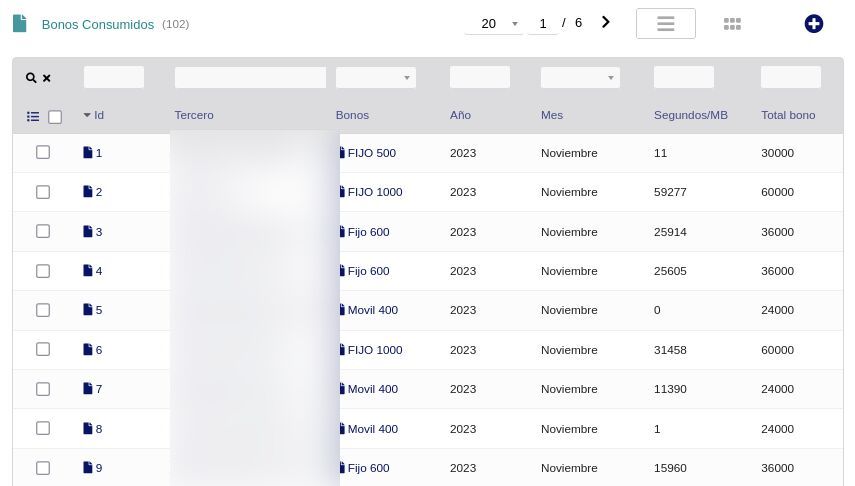Check the checkbox for row 1
The width and height of the screenshot is (855, 486).
(x=43, y=153)
